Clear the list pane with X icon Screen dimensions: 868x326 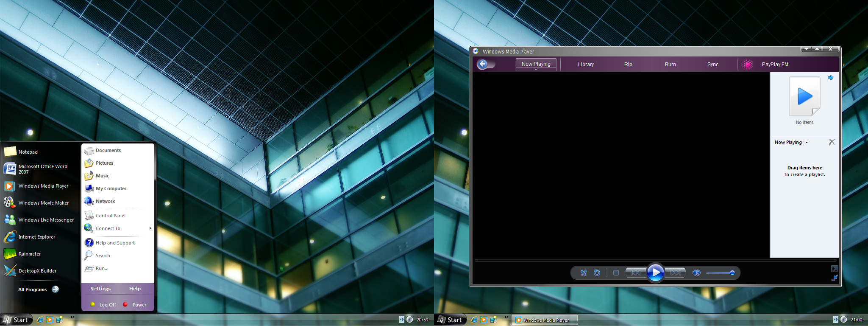coord(832,142)
